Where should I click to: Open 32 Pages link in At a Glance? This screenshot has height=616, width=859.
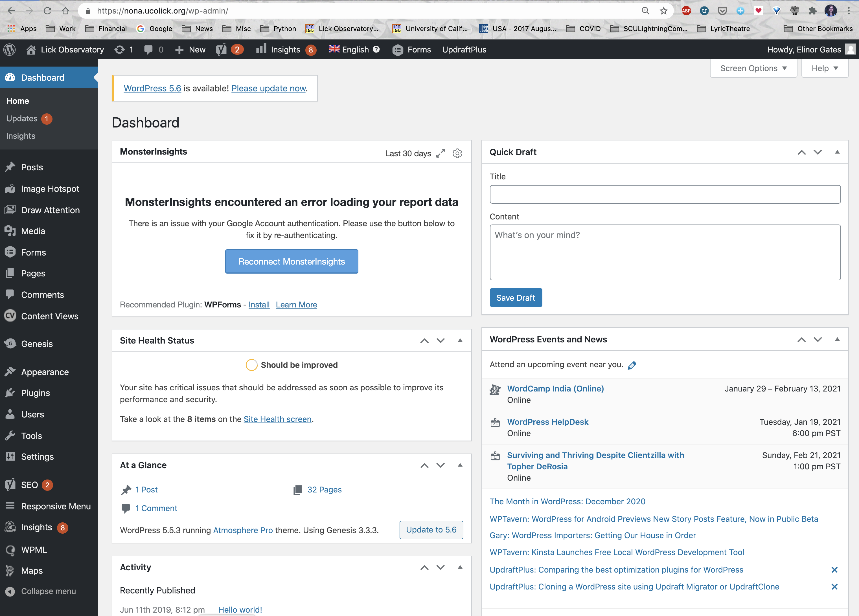(324, 490)
